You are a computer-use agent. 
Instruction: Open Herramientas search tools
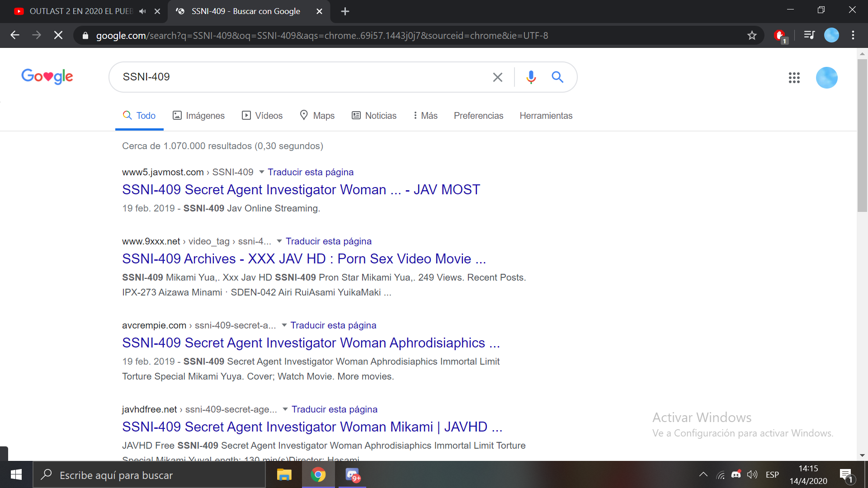[546, 116]
